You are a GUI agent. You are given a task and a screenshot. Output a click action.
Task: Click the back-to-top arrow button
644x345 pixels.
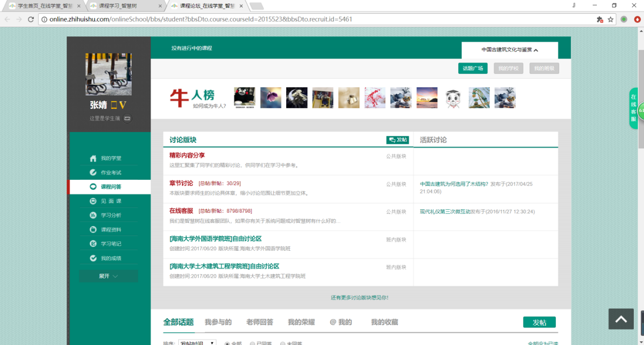point(621,319)
